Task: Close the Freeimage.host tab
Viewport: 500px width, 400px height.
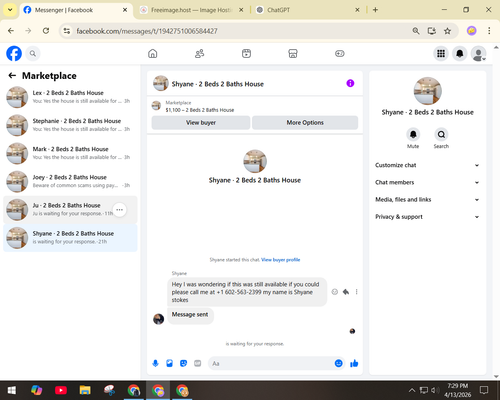Action: (x=241, y=10)
